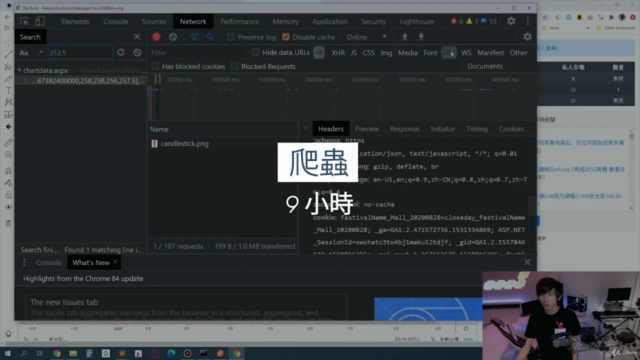
Task: Select the inspect element icon
Action: click(24, 21)
